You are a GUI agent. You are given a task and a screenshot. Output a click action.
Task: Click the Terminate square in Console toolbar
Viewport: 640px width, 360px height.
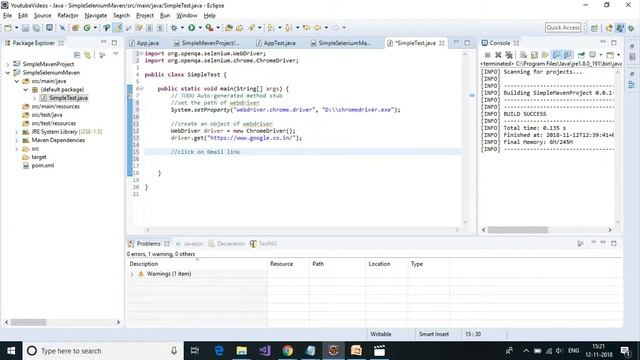[x=487, y=55]
